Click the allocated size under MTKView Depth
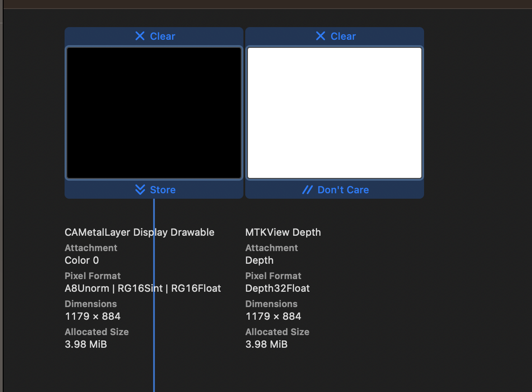This screenshot has height=392, width=532. (x=266, y=345)
